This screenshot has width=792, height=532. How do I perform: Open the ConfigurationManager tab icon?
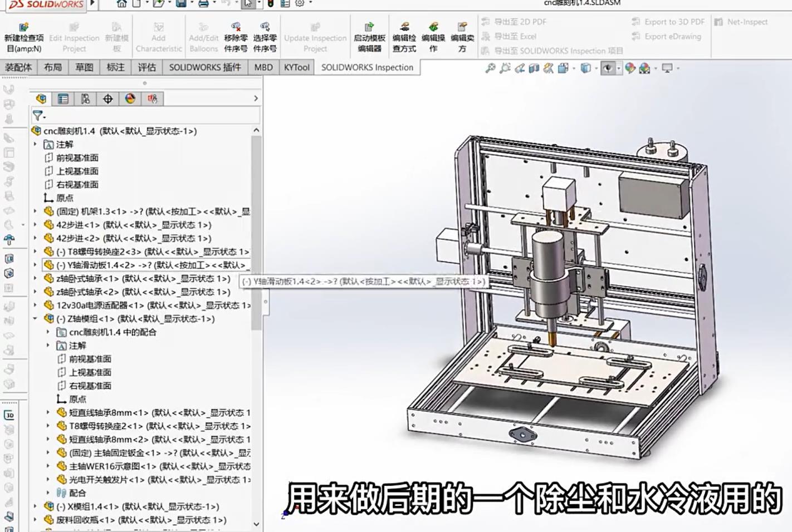85,98
